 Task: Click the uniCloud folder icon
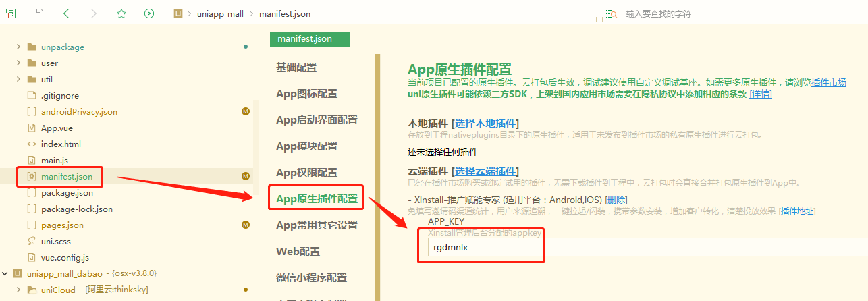[x=31, y=290]
